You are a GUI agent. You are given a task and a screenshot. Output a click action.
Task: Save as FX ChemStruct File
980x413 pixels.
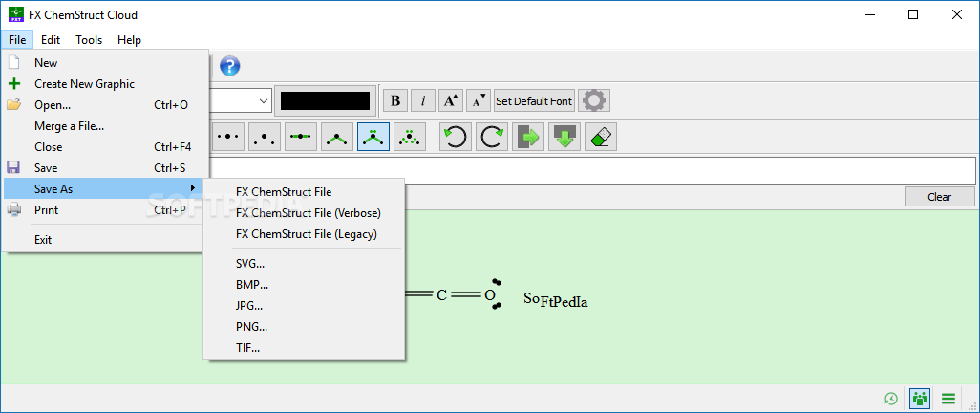pos(305,192)
